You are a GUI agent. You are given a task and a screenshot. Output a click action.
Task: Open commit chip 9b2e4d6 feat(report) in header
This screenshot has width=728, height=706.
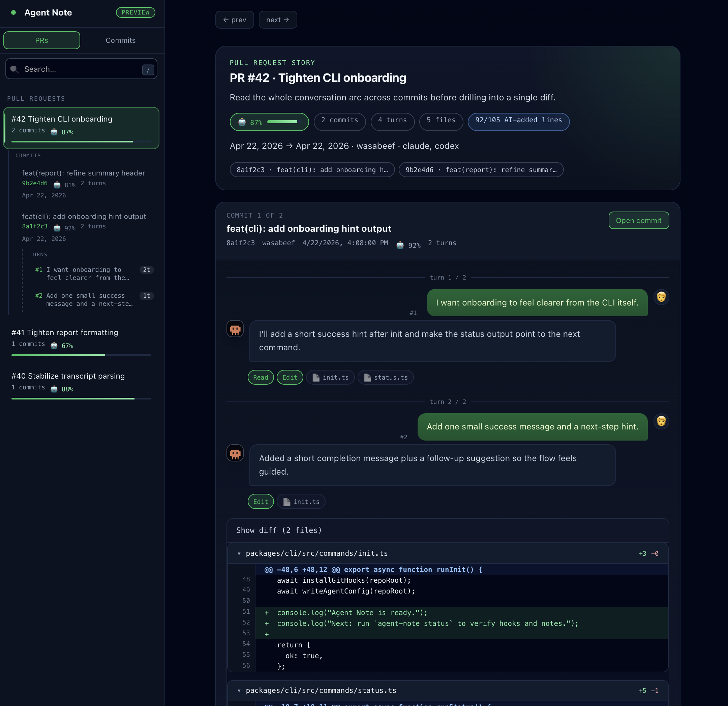(481, 170)
